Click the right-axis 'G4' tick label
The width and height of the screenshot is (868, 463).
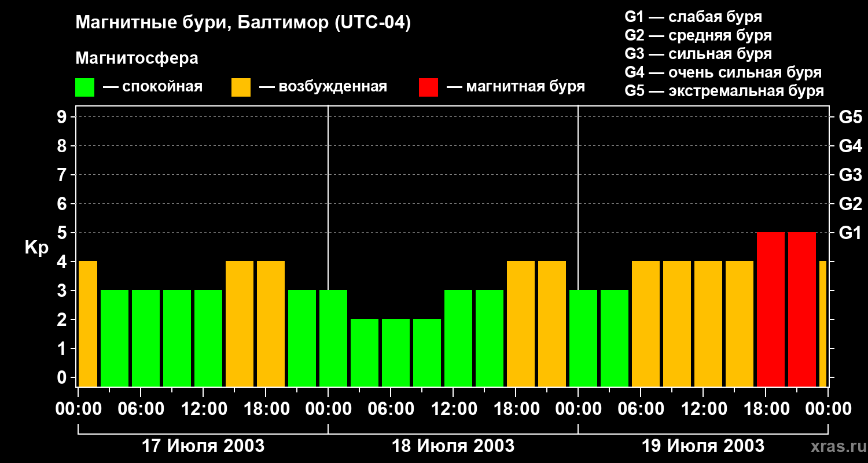(851, 146)
